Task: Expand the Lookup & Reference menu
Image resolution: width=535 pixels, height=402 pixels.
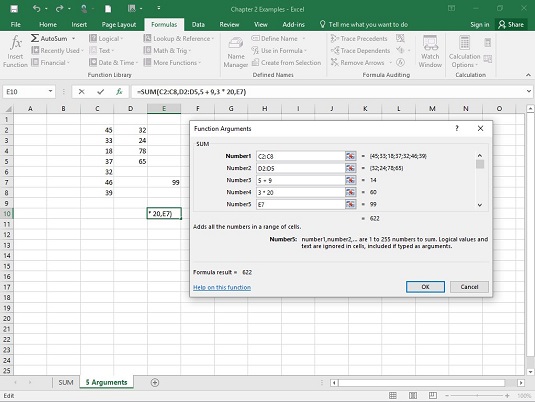Action: tap(178, 39)
